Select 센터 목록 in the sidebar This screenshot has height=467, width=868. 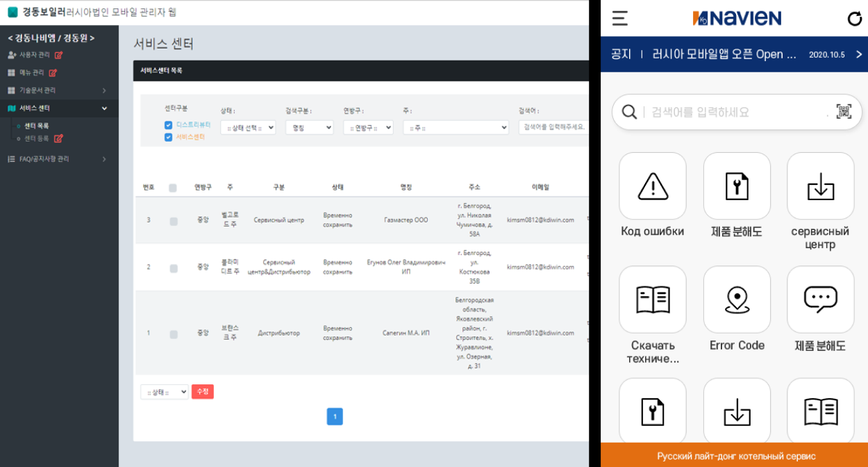[36, 126]
